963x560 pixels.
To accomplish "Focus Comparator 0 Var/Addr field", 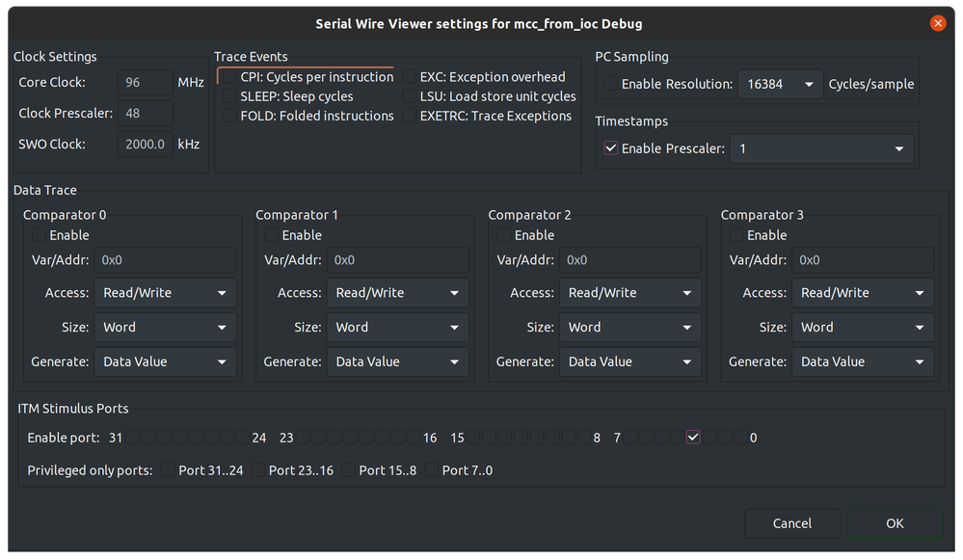I will tap(165, 260).
